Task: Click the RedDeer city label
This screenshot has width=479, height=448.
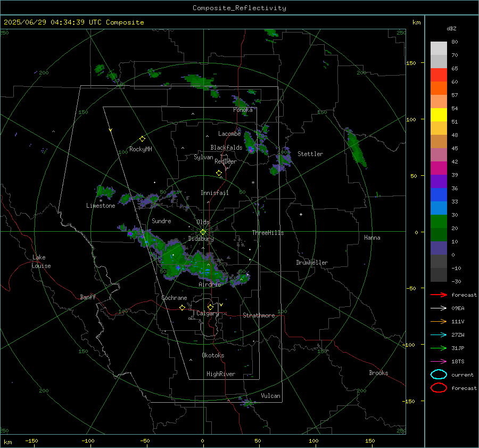Action: point(226,161)
